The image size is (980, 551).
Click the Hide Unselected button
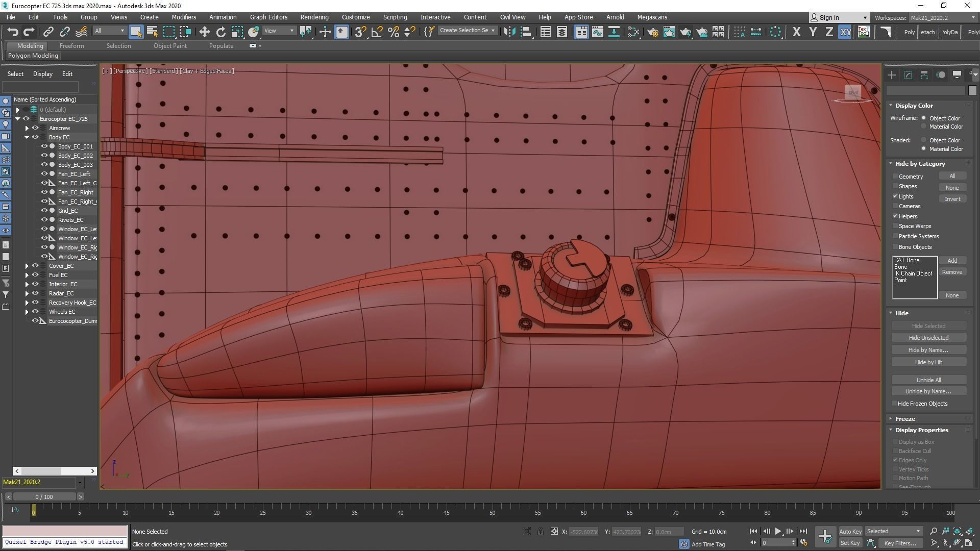928,338
